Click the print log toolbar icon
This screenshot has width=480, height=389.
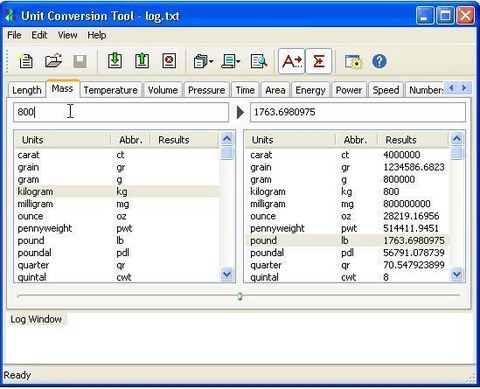point(228,61)
